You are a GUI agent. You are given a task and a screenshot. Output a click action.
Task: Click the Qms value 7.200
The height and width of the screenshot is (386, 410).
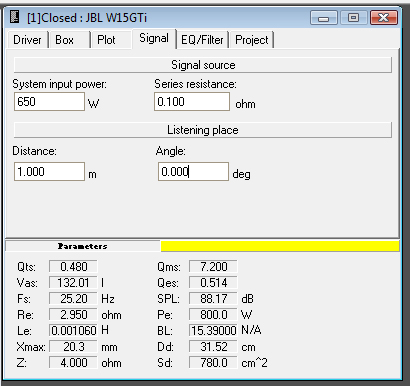coord(213,267)
